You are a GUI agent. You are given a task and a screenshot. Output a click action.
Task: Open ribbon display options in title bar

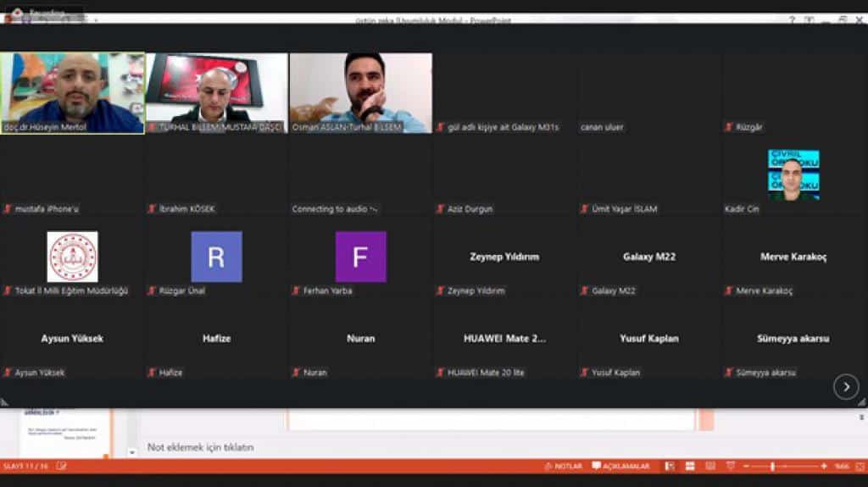coord(810,20)
